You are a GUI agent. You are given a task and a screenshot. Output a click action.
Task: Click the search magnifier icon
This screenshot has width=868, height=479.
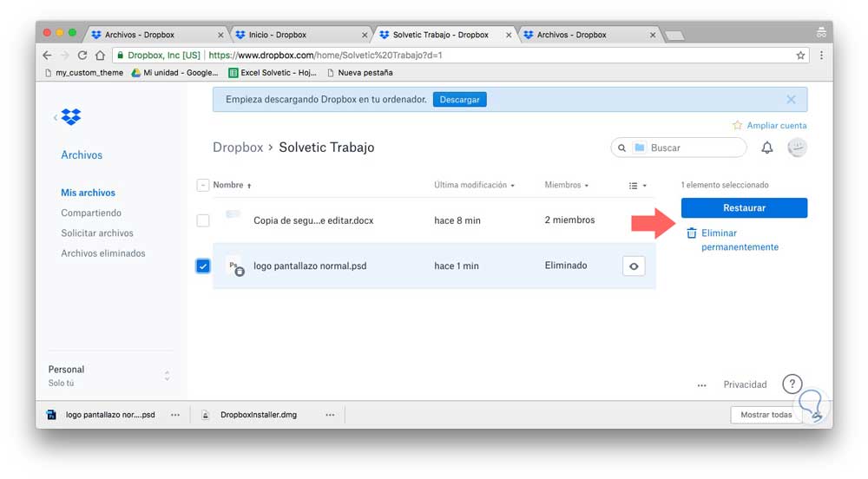click(x=621, y=148)
